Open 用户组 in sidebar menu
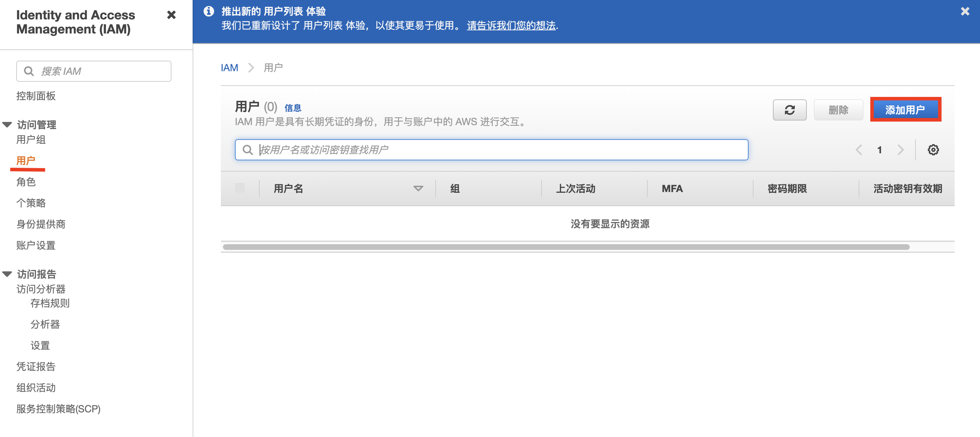980x437 pixels. coord(31,140)
